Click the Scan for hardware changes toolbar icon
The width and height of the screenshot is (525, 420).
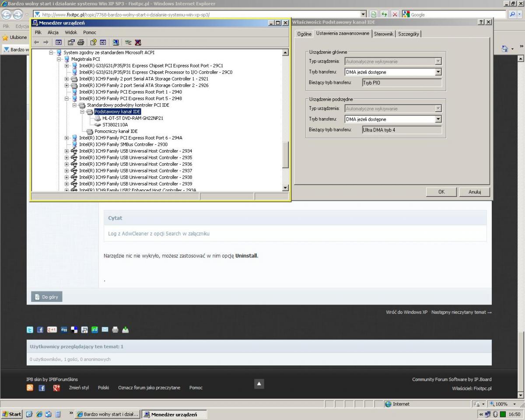coord(115,42)
